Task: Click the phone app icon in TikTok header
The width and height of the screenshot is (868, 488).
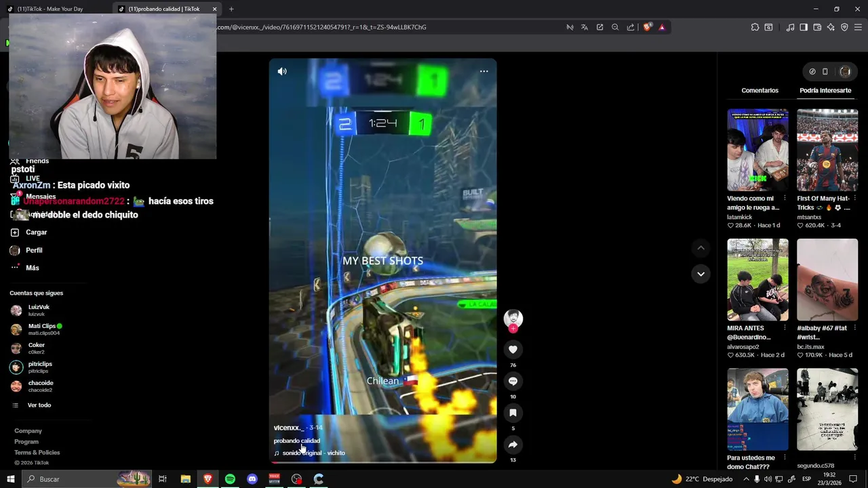Action: pos(825,71)
